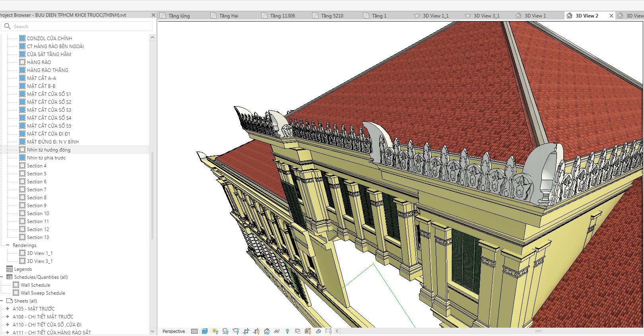Collapse the Sheets (all) node
The height and width of the screenshot is (336, 644).
coord(2,301)
